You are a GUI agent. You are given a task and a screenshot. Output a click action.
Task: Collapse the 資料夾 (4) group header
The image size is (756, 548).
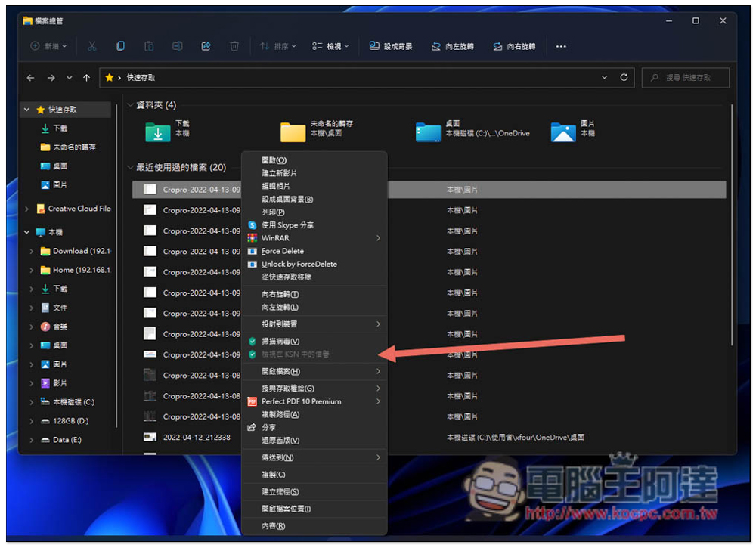click(x=130, y=104)
